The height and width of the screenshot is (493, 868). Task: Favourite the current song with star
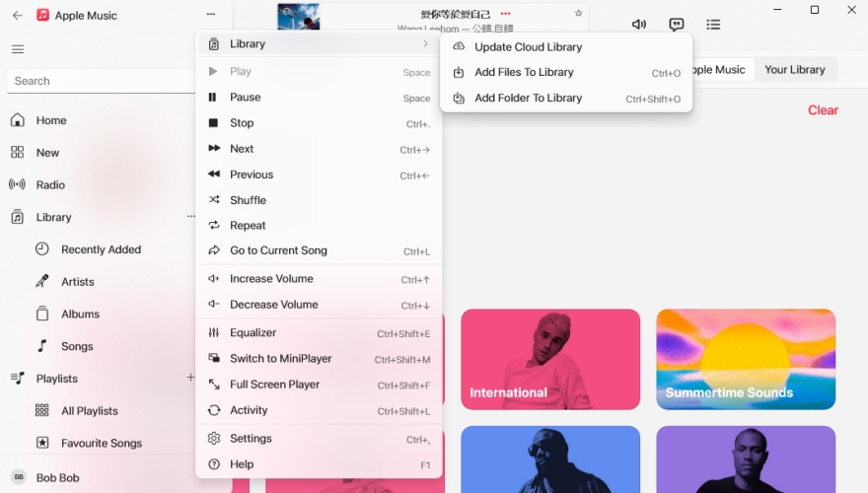578,13
